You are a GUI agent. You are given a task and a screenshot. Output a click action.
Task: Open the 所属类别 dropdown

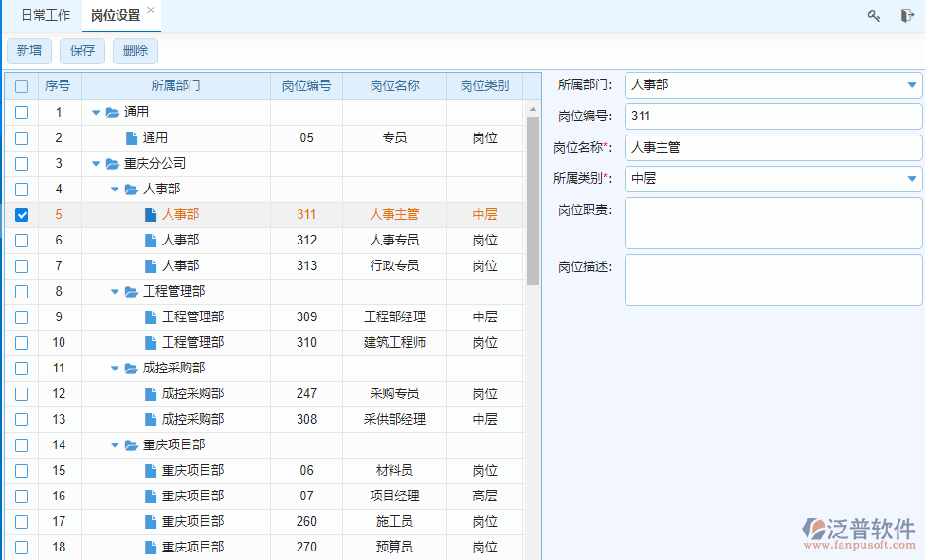click(x=913, y=176)
